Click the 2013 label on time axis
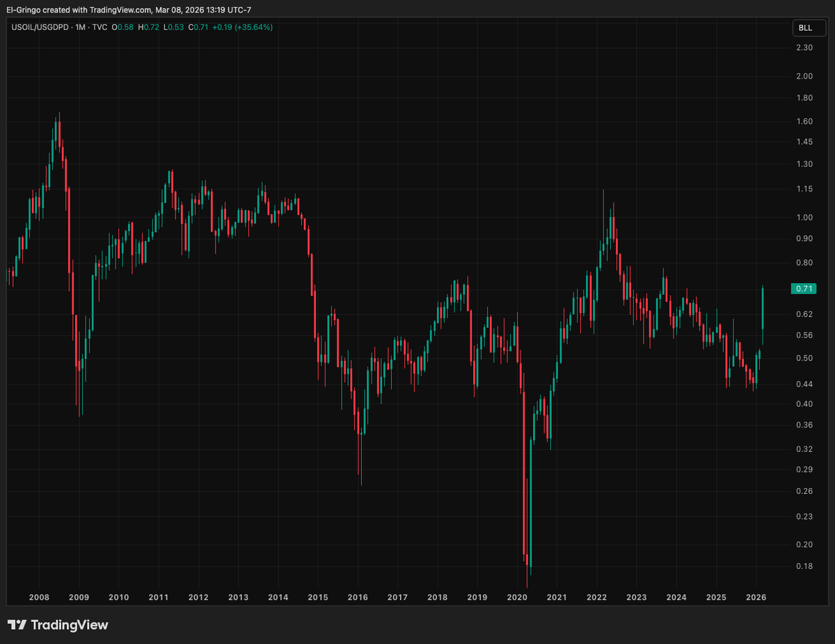Screen dimensions: 835x644 click(x=238, y=597)
